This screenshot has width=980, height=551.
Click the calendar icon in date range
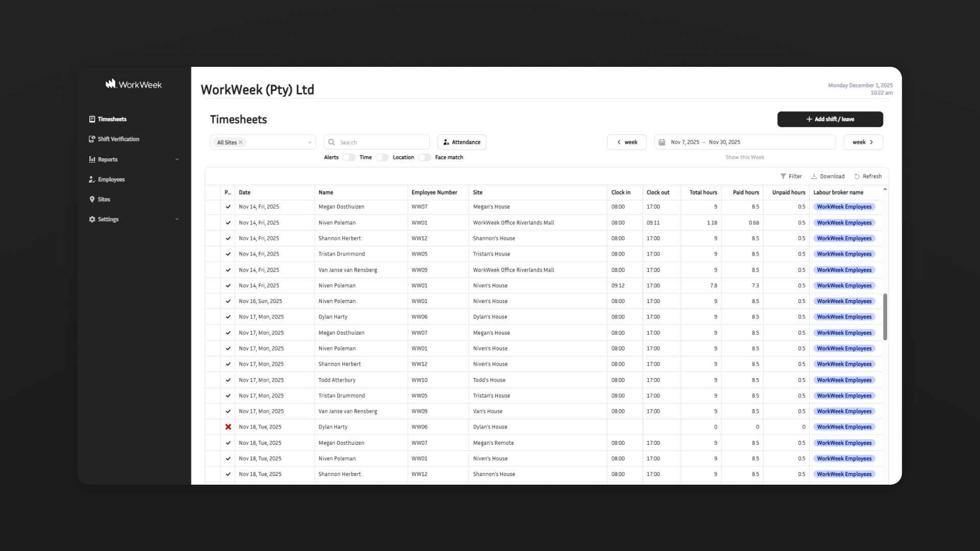click(x=662, y=142)
